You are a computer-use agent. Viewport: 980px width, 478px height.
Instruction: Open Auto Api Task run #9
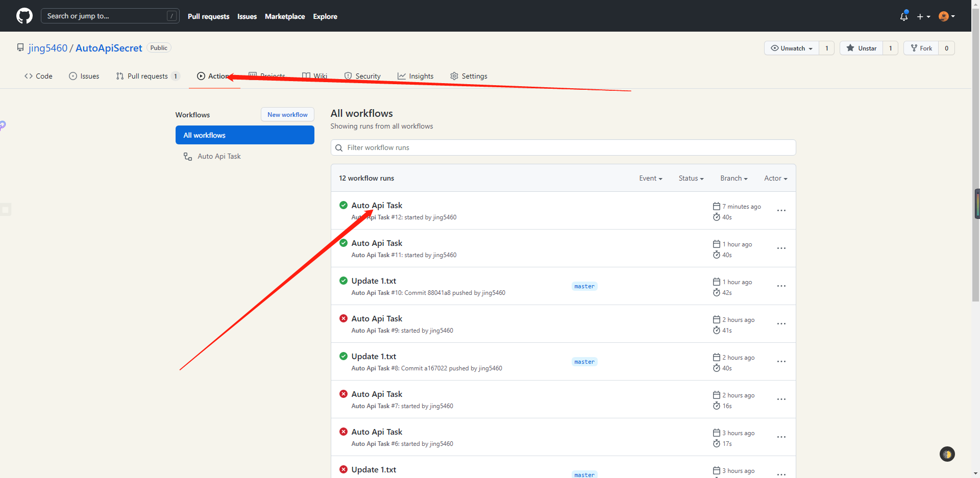click(x=377, y=318)
